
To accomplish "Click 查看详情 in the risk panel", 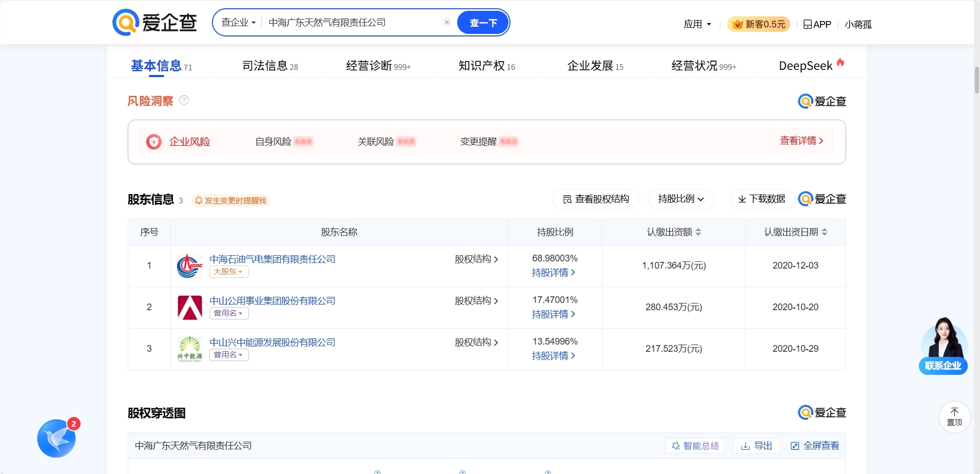I will (801, 141).
